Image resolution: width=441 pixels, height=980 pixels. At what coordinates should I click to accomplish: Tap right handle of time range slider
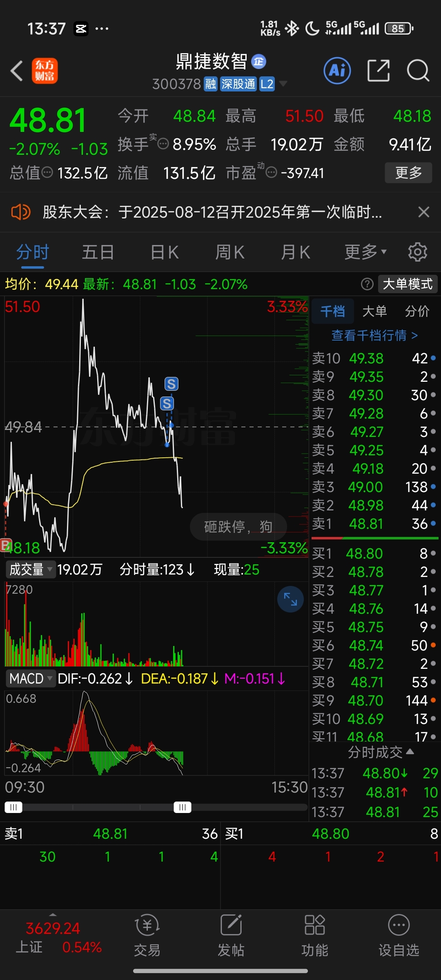point(183,807)
